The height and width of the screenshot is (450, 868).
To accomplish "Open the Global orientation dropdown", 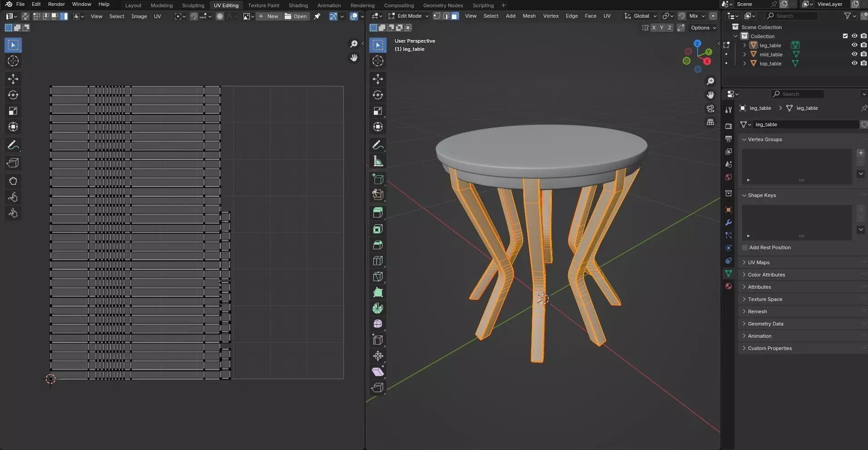I will pos(640,16).
